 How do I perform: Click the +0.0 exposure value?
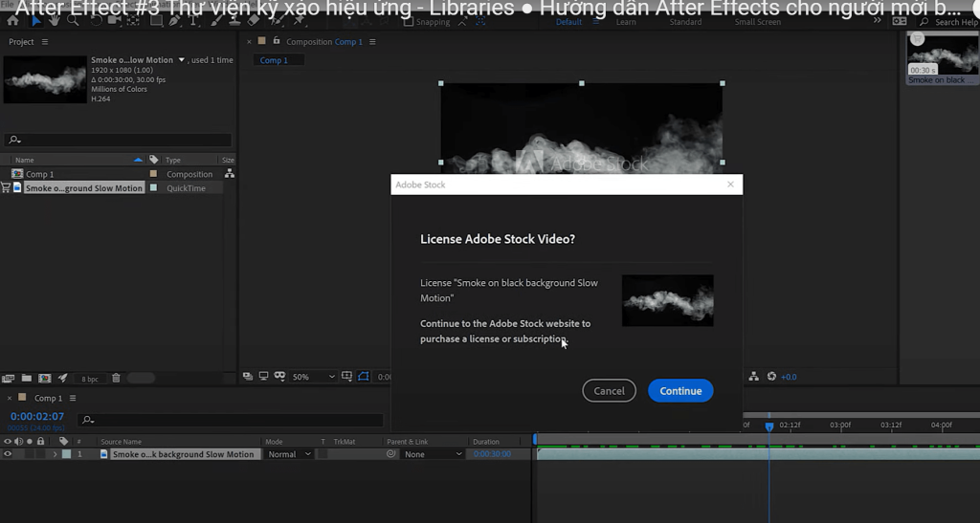[789, 377]
